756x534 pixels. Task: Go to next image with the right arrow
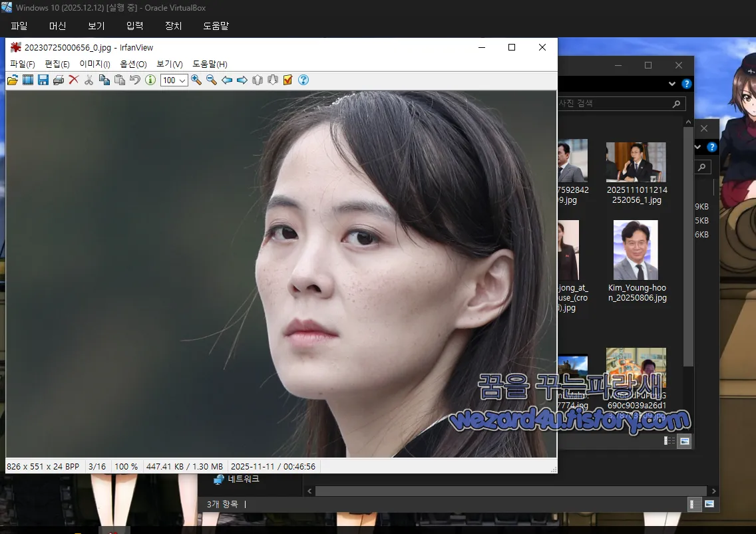tap(242, 80)
